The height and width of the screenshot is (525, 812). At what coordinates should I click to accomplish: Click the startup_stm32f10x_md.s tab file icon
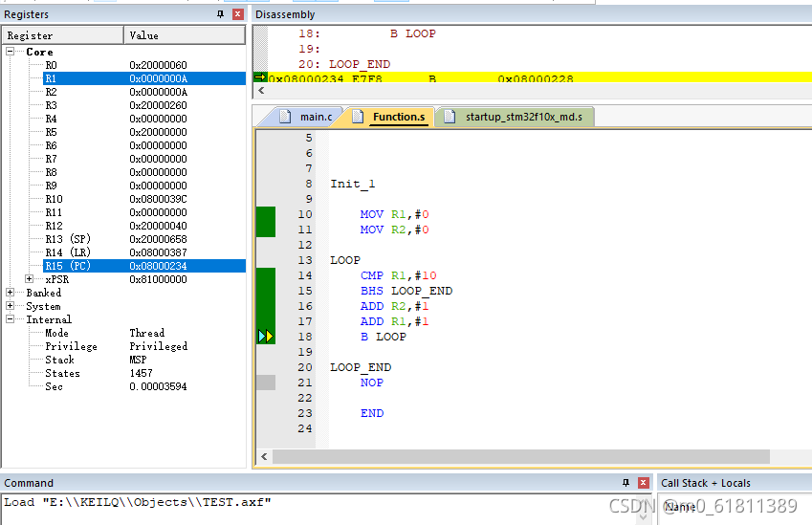(x=450, y=117)
